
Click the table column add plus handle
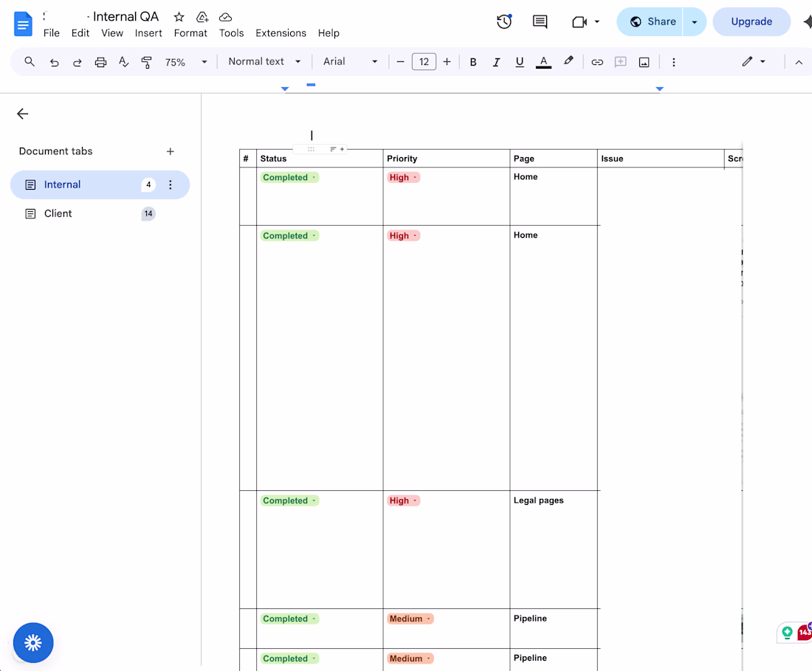pos(342,149)
